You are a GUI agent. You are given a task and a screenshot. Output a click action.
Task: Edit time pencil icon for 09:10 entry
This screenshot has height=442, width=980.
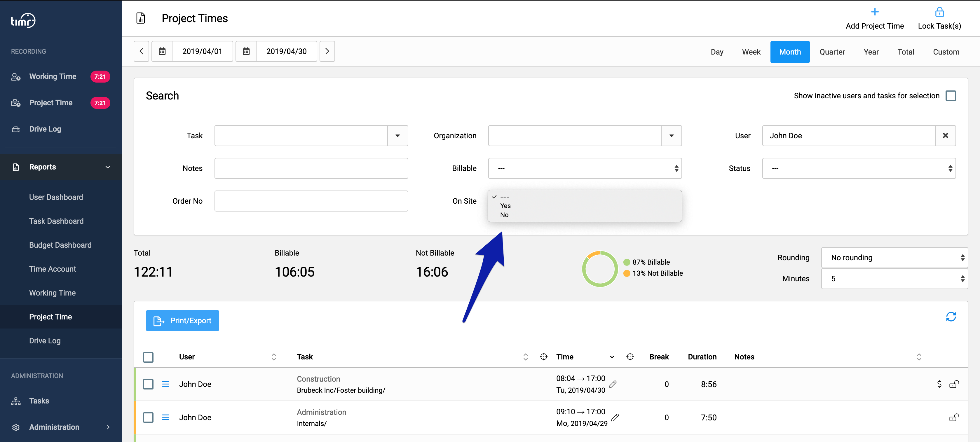click(615, 417)
